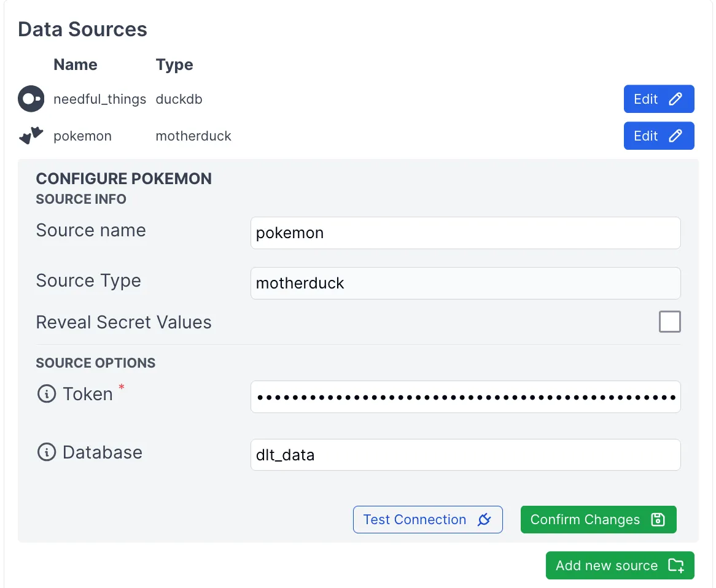The height and width of the screenshot is (588, 716).
Task: Click the MotherDuck logo beside pokemon
Action: [31, 136]
